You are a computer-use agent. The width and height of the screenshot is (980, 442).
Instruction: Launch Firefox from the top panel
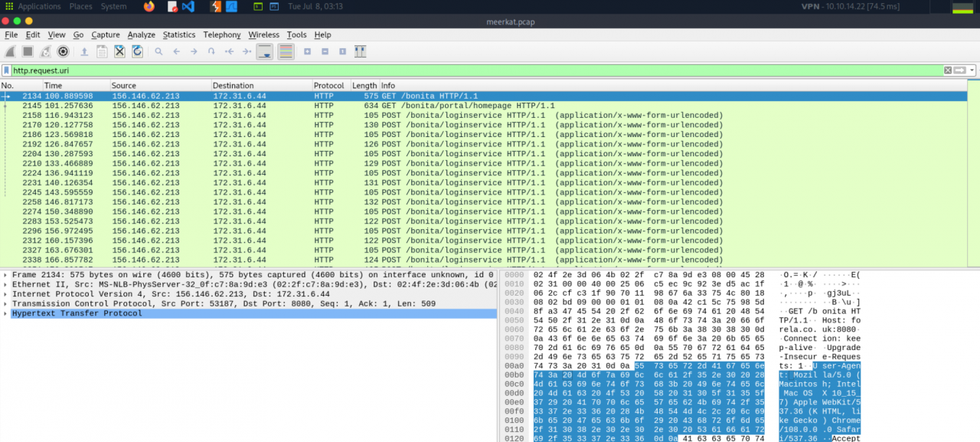[149, 6]
